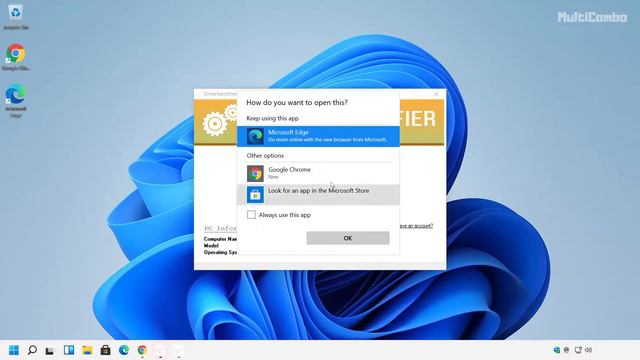Screen dimensions: 640x360
Task: Open the Windows Start menu
Action: pos(14,350)
